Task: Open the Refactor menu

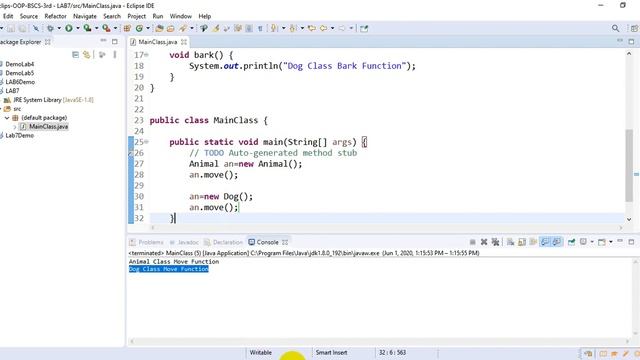Action: pyautogui.click(x=56, y=16)
